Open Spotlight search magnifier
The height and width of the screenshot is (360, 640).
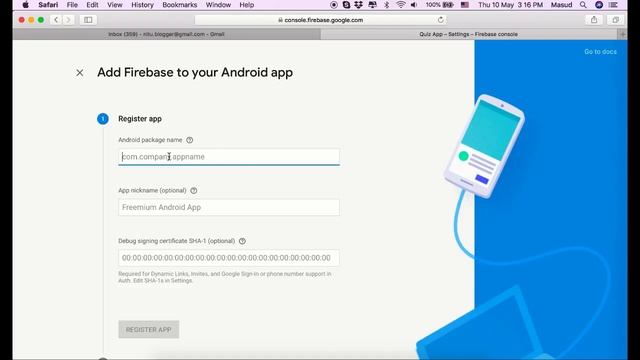583,5
